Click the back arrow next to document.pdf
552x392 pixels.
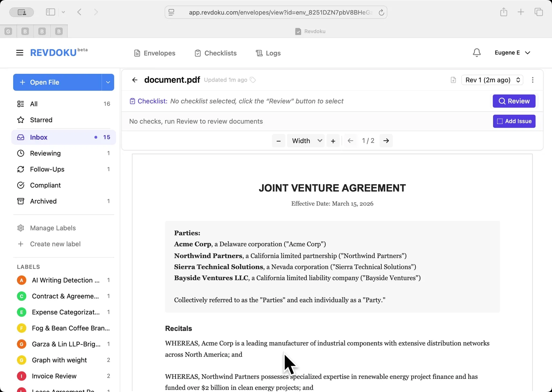(135, 80)
